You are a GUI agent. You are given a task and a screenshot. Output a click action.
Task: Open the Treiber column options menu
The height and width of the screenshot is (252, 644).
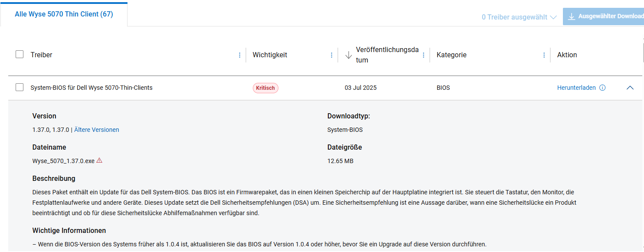[x=240, y=55]
